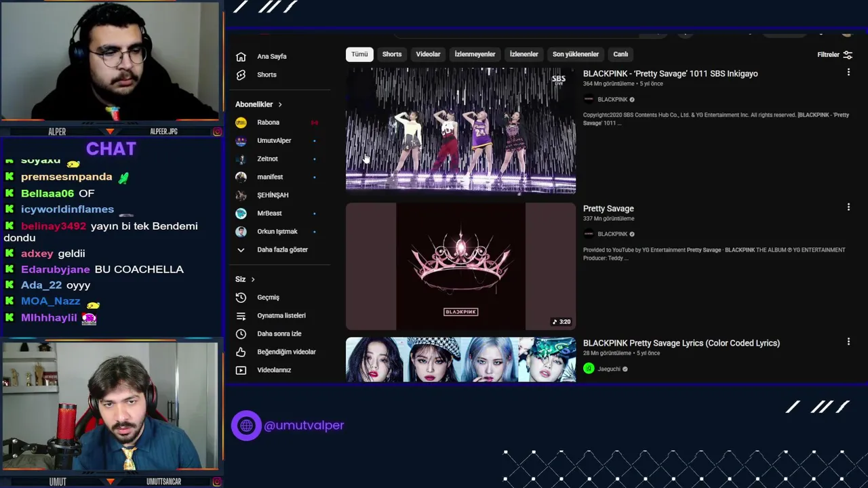This screenshot has width=868, height=488.
Task: Click chat user Edarubyjane
Action: tap(56, 269)
